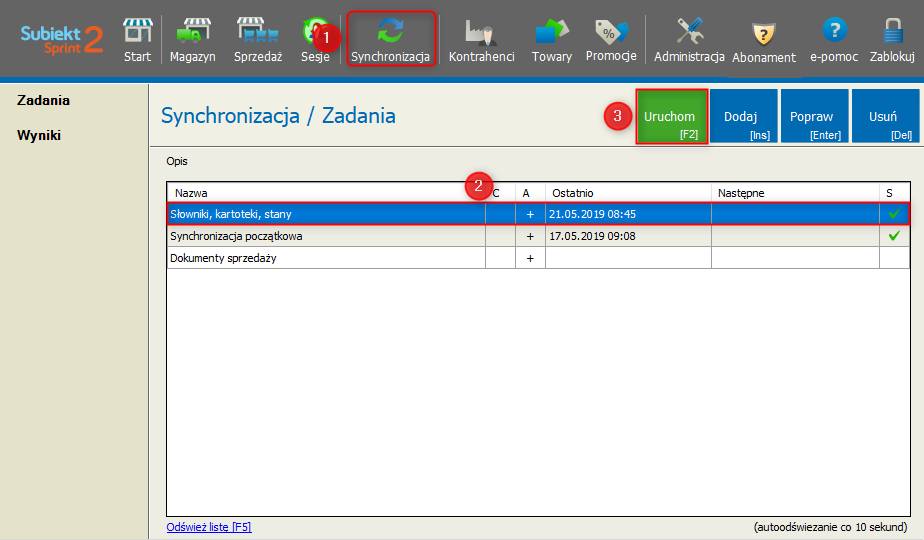Click the Synchronizacja / Zadania heading
The image size is (924, 540).
pos(278,116)
